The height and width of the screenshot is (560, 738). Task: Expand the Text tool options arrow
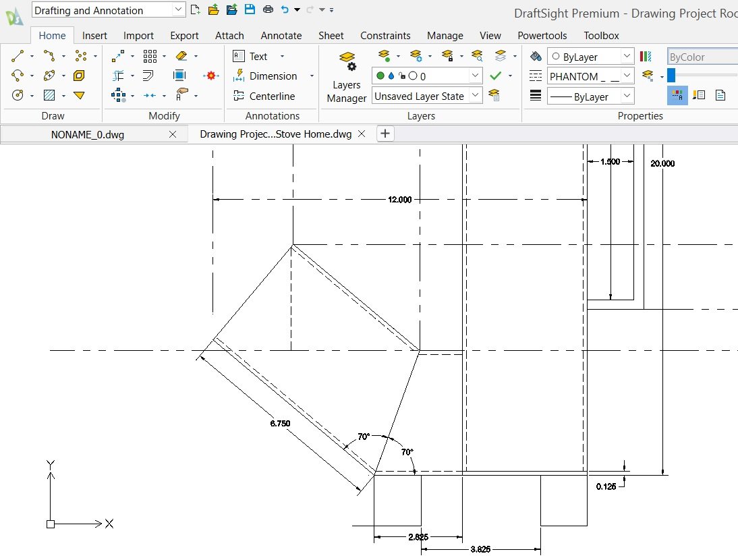coord(283,56)
